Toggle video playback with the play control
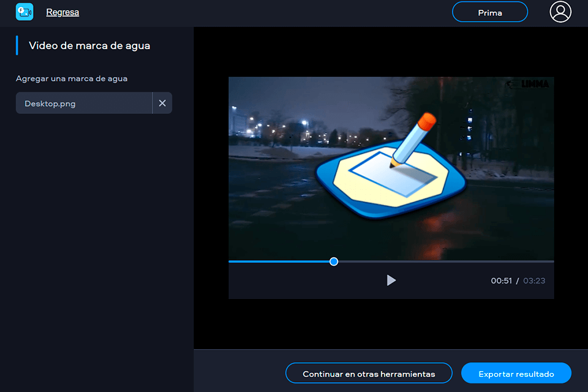 (391, 280)
